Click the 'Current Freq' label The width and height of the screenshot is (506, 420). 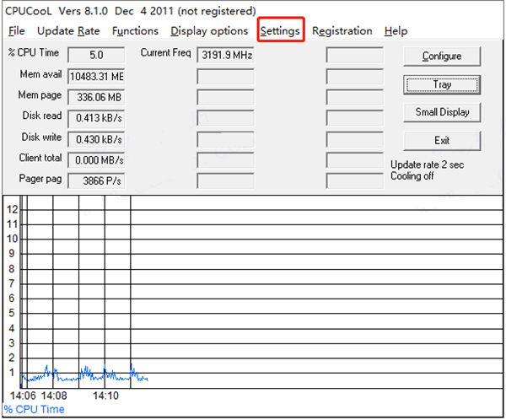[165, 52]
